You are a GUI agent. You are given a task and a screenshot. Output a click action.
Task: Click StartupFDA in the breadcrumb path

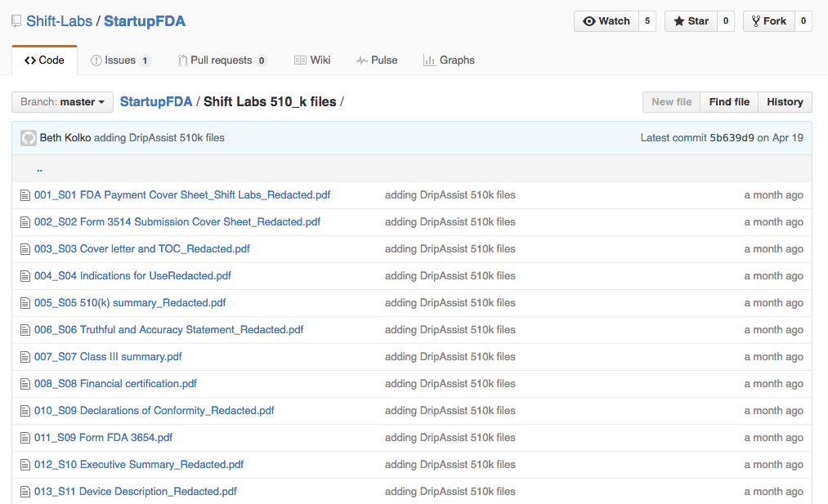[x=156, y=102]
